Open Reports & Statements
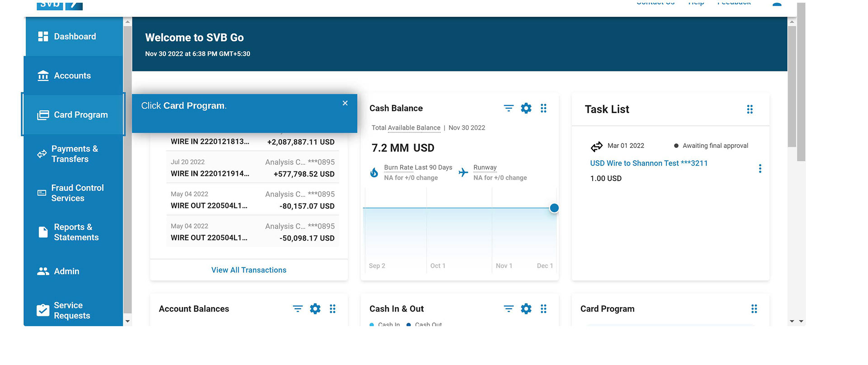 tap(73, 232)
